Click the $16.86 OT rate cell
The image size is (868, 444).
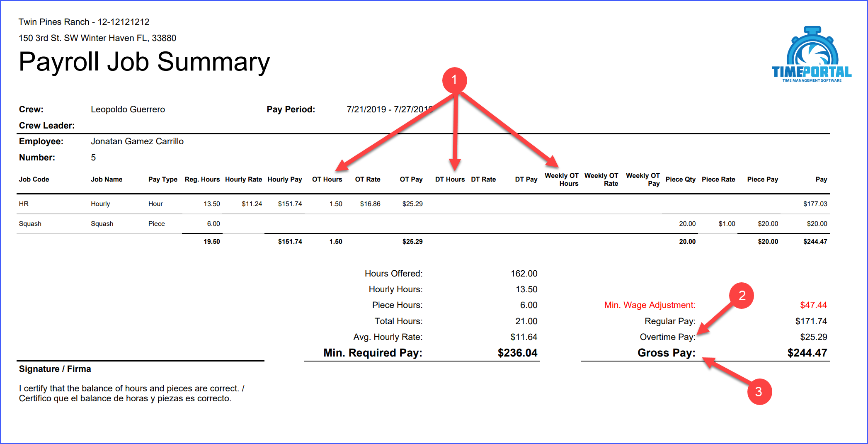click(x=370, y=204)
